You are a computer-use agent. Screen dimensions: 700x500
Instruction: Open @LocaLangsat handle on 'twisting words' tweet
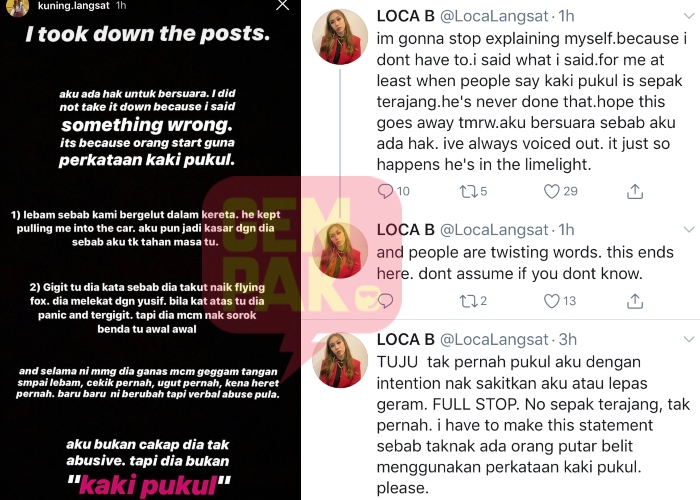[494, 229]
